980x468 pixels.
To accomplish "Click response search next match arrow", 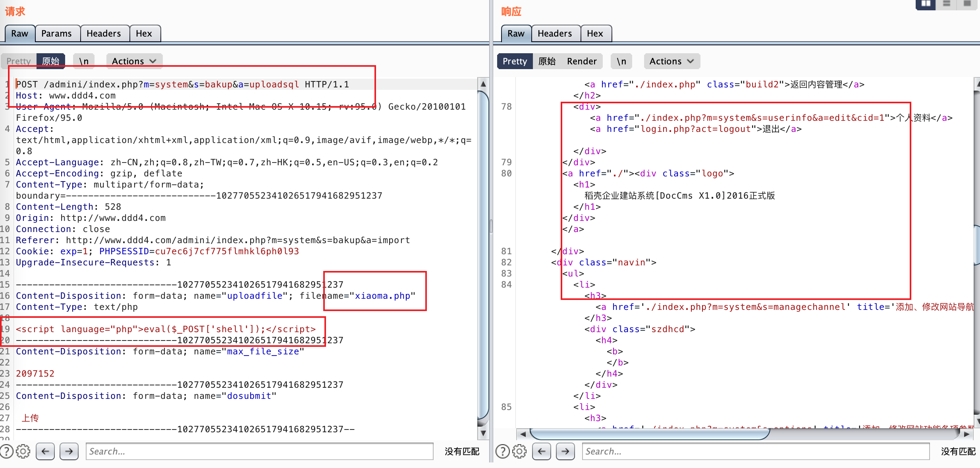I will point(565,451).
